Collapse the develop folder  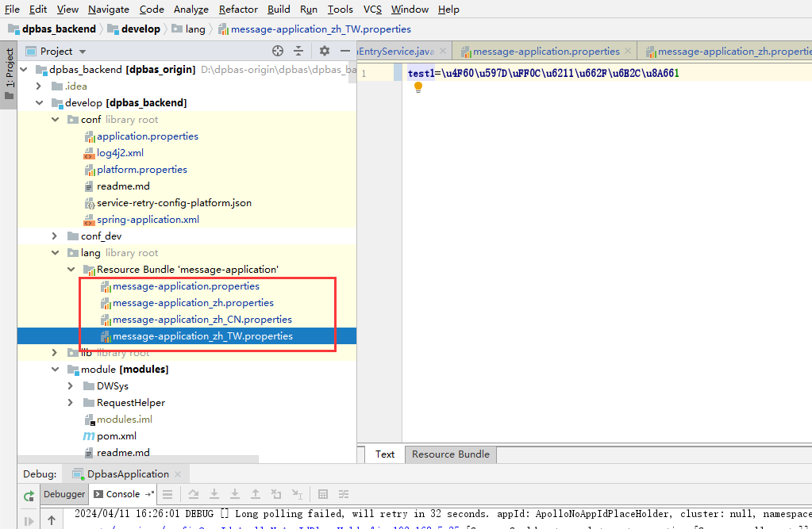40,102
